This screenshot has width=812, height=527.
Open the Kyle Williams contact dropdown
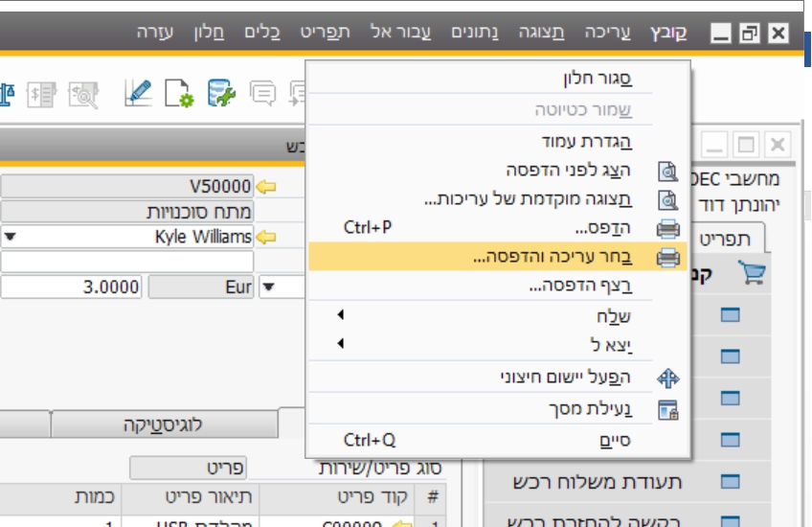[x=10, y=237]
